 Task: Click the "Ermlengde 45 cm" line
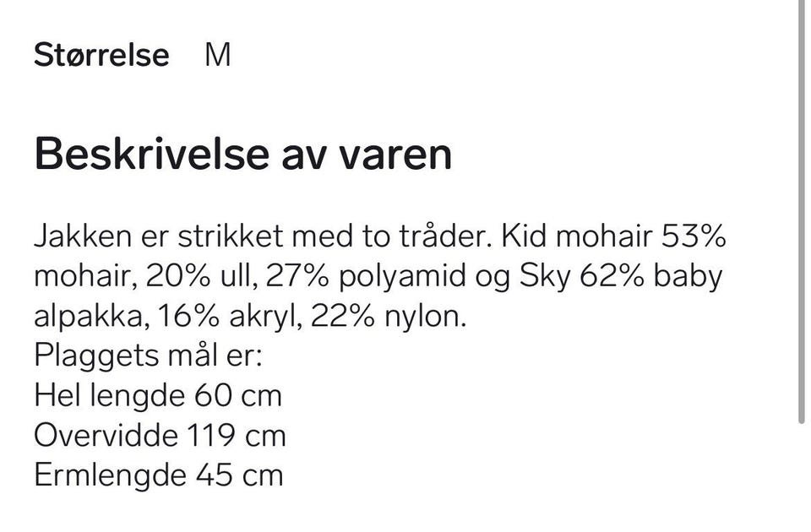[x=159, y=475]
